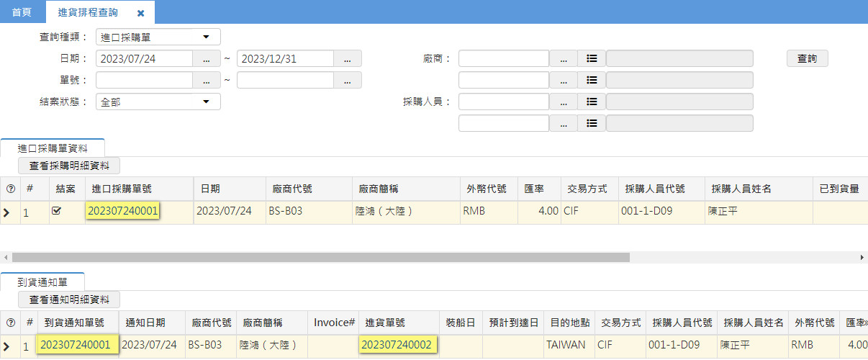Select the 進口採購單資料 tab

[x=53, y=148]
